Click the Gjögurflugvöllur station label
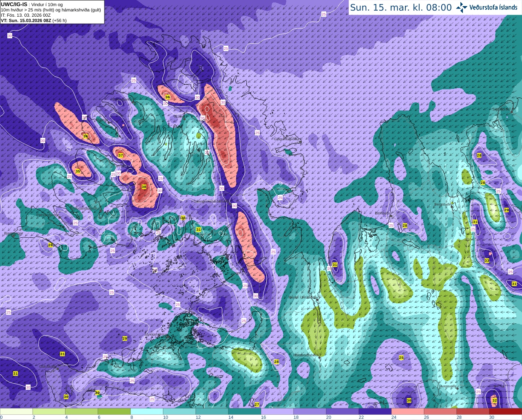This screenshot has height=420, width=522. pos(287,139)
